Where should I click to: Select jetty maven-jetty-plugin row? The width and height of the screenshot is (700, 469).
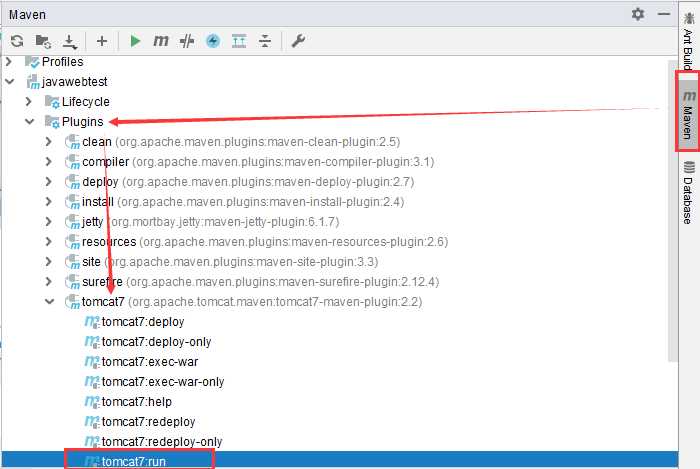211,222
